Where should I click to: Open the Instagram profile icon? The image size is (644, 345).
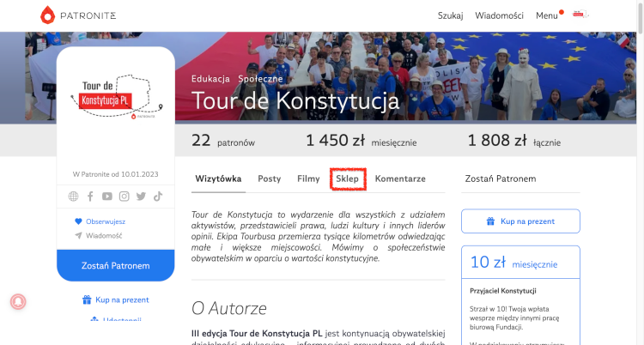click(x=125, y=197)
